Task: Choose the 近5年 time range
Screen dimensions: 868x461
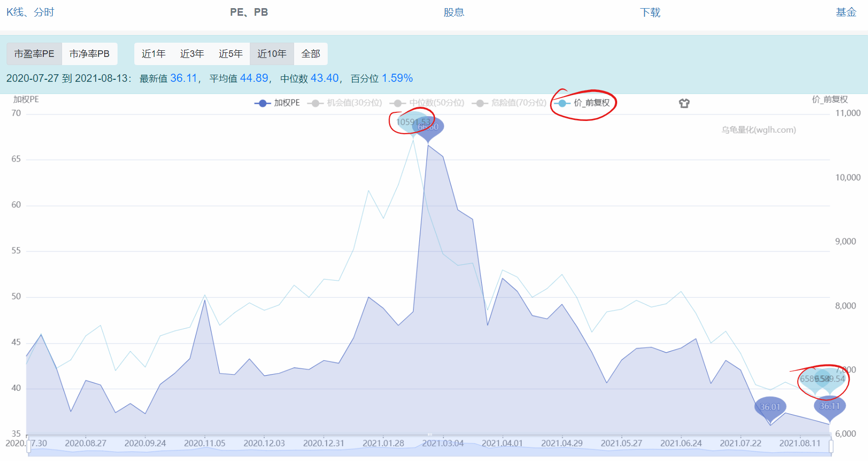Action: click(231, 54)
